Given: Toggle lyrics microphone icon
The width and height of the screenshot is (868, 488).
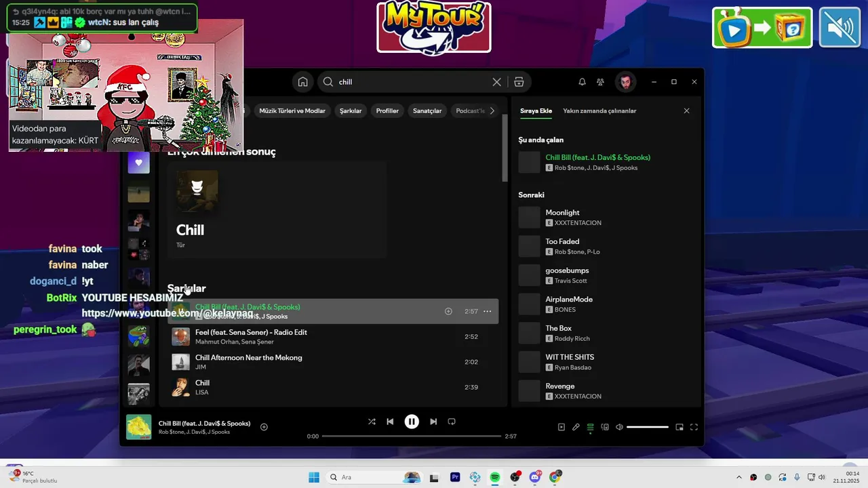Looking at the screenshot, I should pyautogui.click(x=576, y=427).
